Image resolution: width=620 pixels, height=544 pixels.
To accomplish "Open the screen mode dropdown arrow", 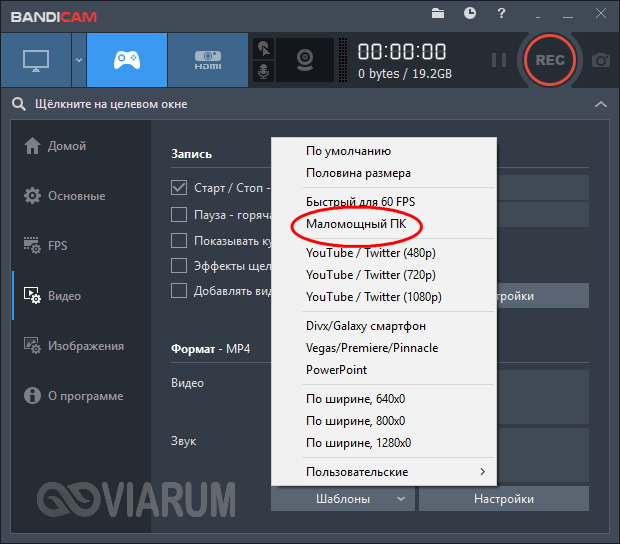I will (x=79, y=60).
